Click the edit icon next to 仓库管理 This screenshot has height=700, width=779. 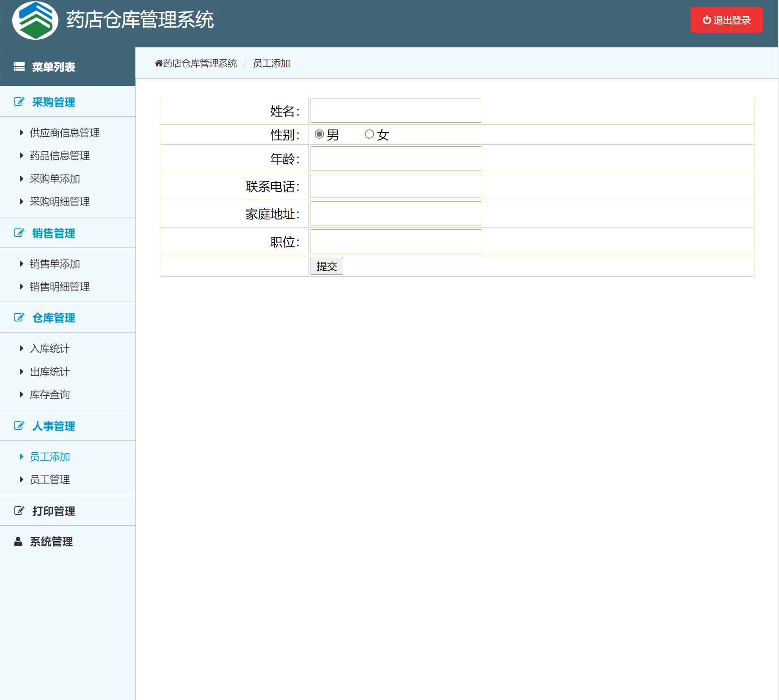[19, 317]
